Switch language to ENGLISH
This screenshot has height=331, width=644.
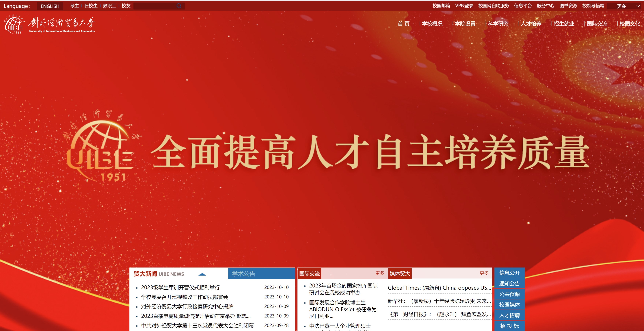50,6
